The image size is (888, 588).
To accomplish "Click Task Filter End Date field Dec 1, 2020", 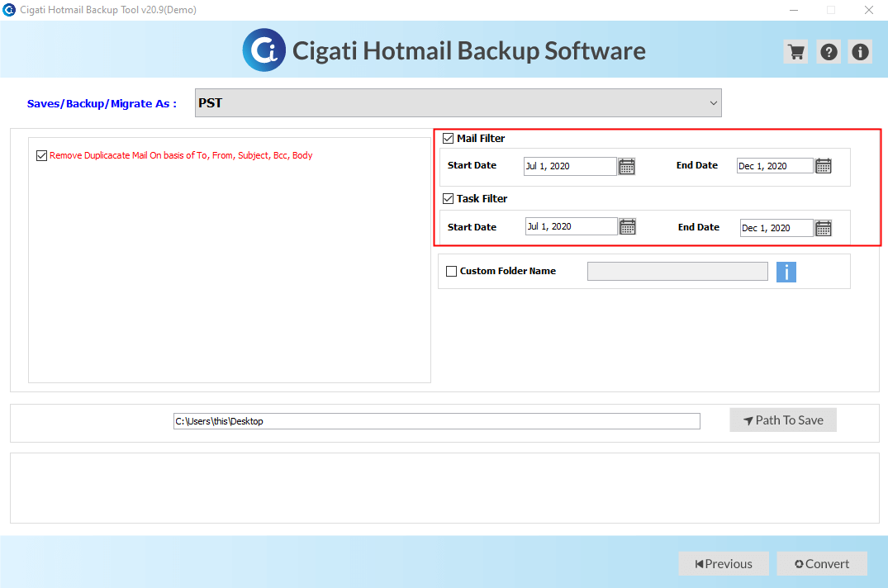I will click(x=776, y=228).
